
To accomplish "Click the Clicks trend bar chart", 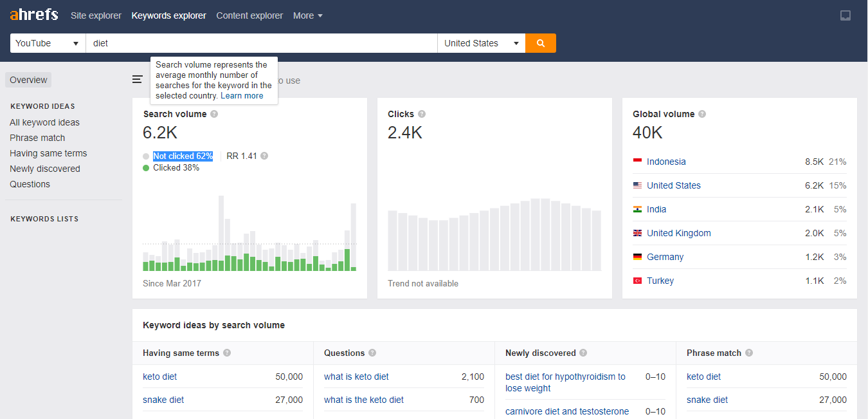I will click(494, 234).
